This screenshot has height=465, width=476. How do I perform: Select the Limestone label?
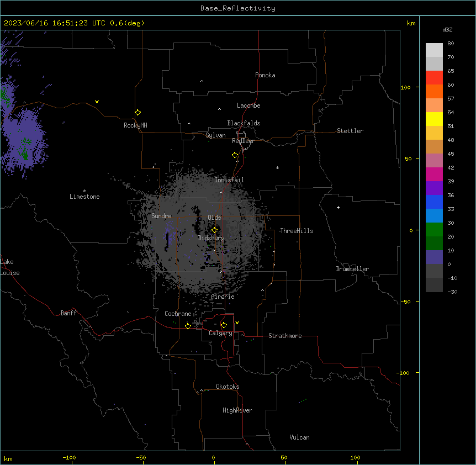tap(84, 197)
